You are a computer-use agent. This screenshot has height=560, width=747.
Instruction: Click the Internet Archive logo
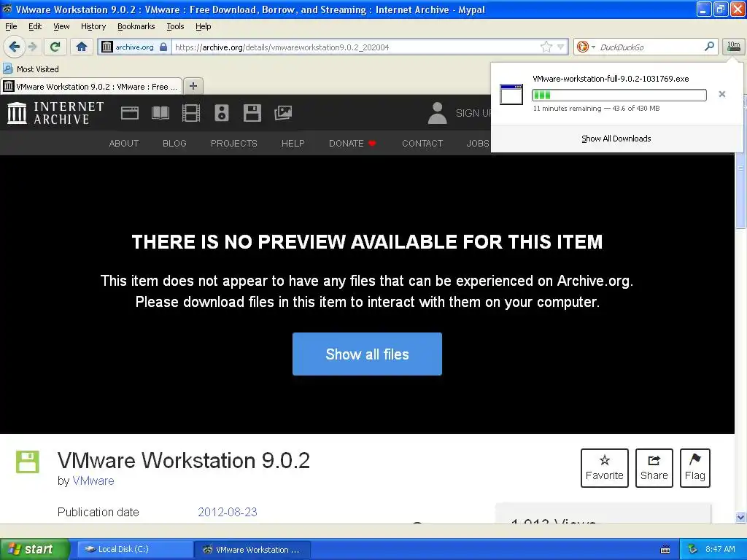(x=55, y=113)
